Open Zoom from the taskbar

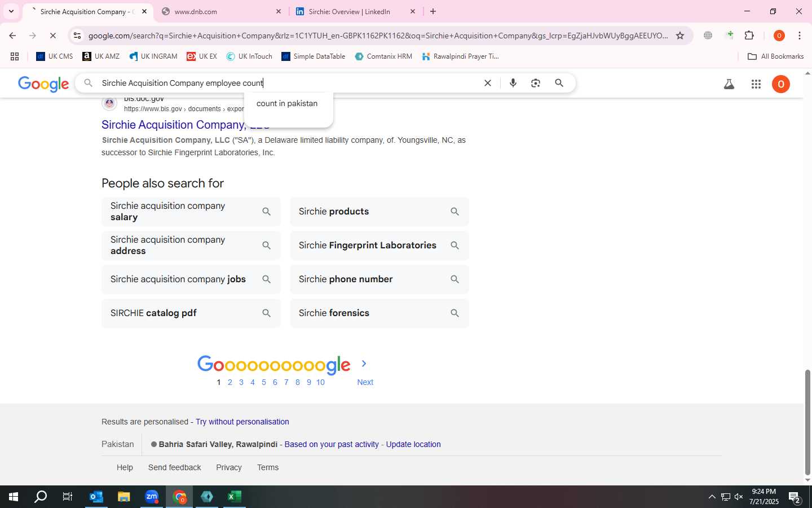[152, 497]
